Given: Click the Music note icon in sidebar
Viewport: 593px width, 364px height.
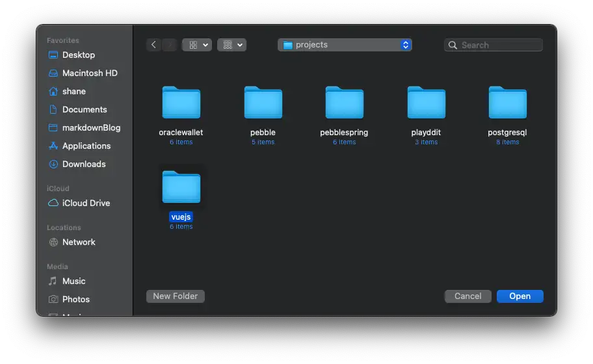Looking at the screenshot, I should pos(53,281).
